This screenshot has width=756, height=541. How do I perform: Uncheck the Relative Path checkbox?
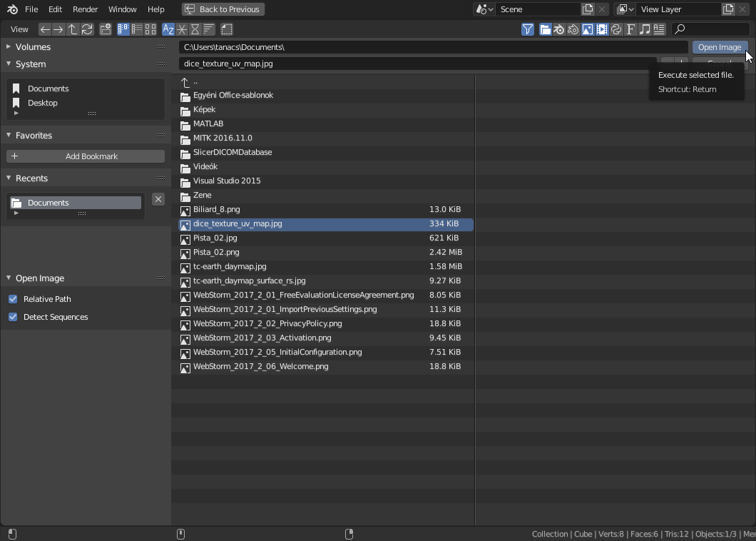click(x=13, y=299)
